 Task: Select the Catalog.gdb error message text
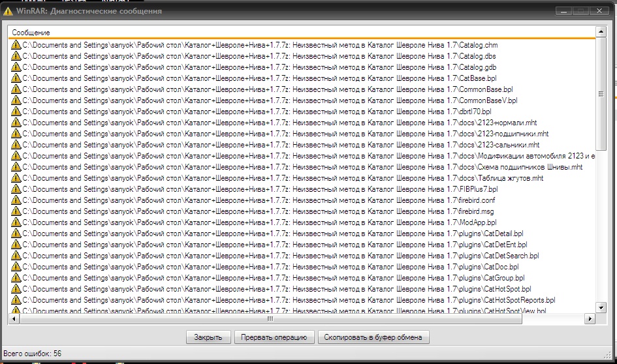coord(259,67)
